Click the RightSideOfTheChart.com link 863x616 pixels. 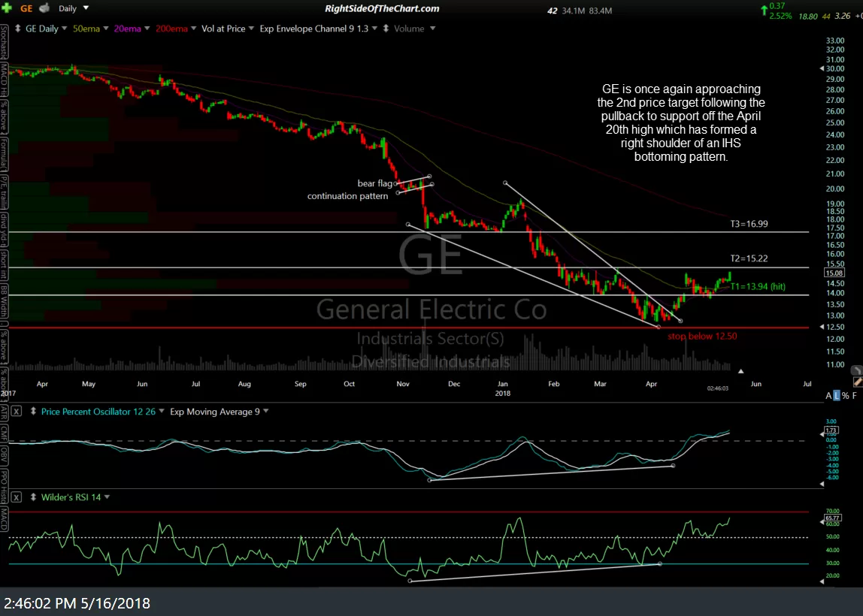coord(382,8)
